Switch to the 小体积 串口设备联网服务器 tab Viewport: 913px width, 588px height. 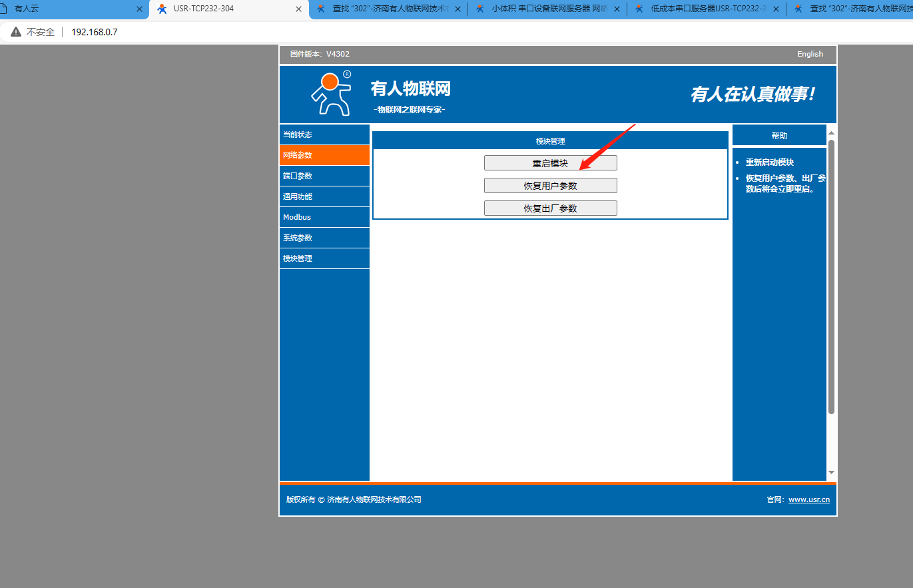[547, 9]
